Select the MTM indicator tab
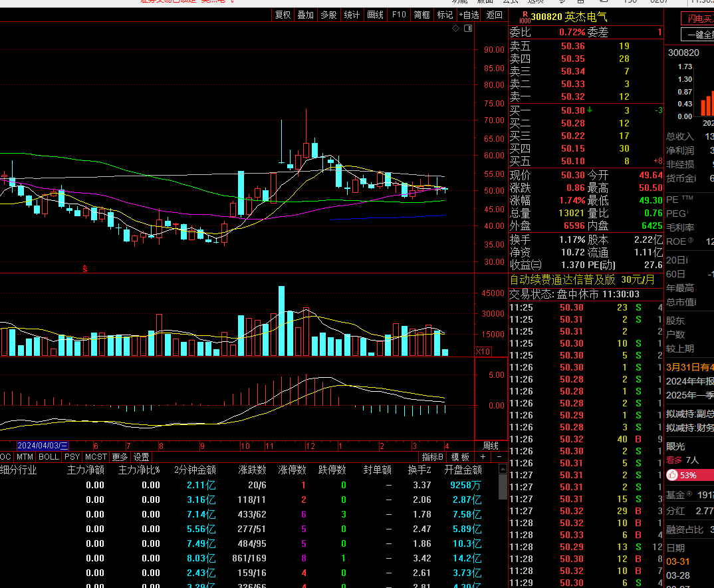Screen dimensions: 714x588 point(25,457)
